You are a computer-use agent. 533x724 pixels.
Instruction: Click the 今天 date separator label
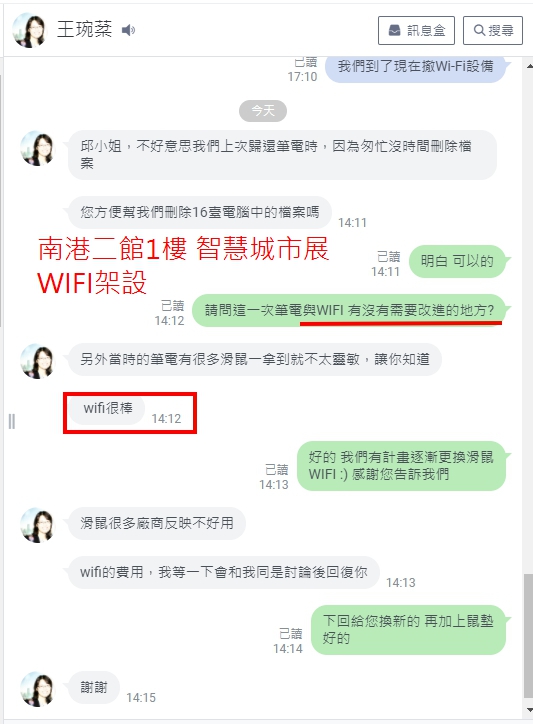[263, 111]
